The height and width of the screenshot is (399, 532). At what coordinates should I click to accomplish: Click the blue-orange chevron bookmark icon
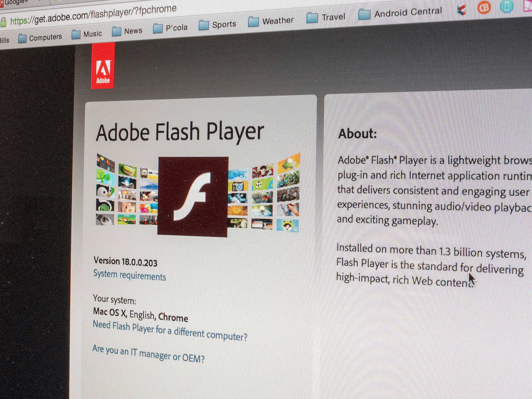tap(461, 10)
